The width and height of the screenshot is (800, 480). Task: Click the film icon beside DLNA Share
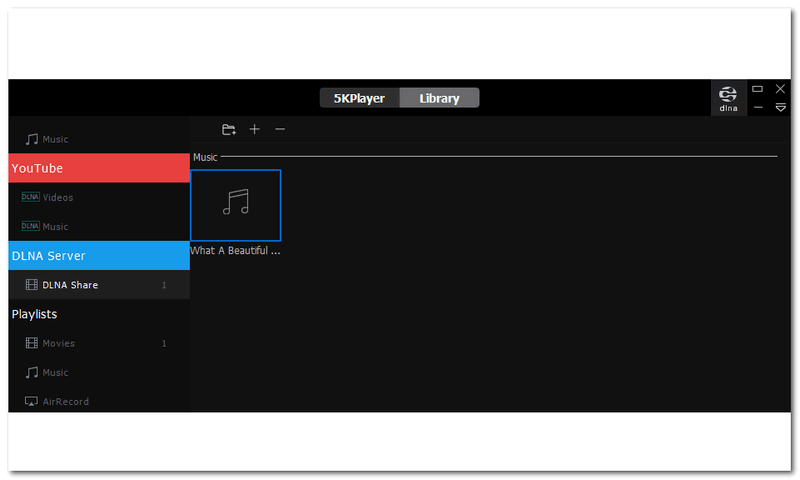32,285
